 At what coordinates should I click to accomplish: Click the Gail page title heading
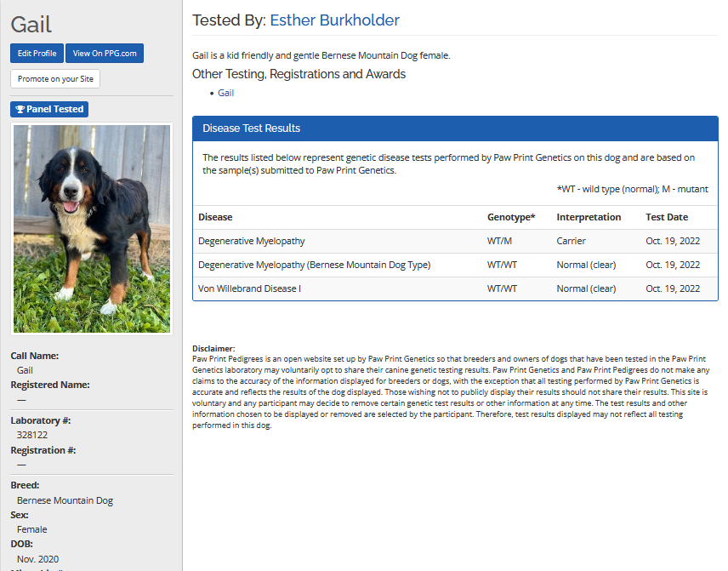tap(31, 24)
